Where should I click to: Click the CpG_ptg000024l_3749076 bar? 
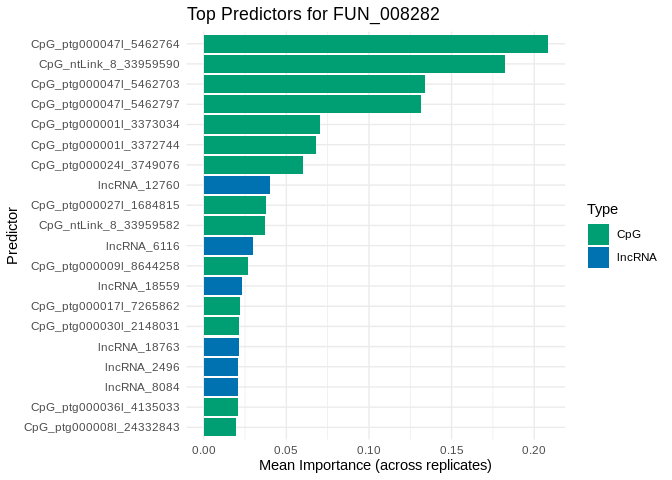click(x=253, y=165)
